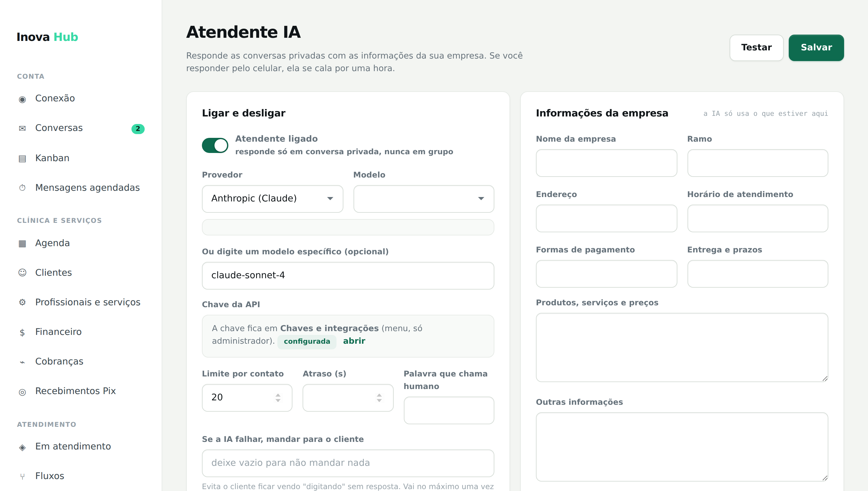Click the Fluxos branch icon
This screenshot has height=491, width=868.
(x=22, y=477)
